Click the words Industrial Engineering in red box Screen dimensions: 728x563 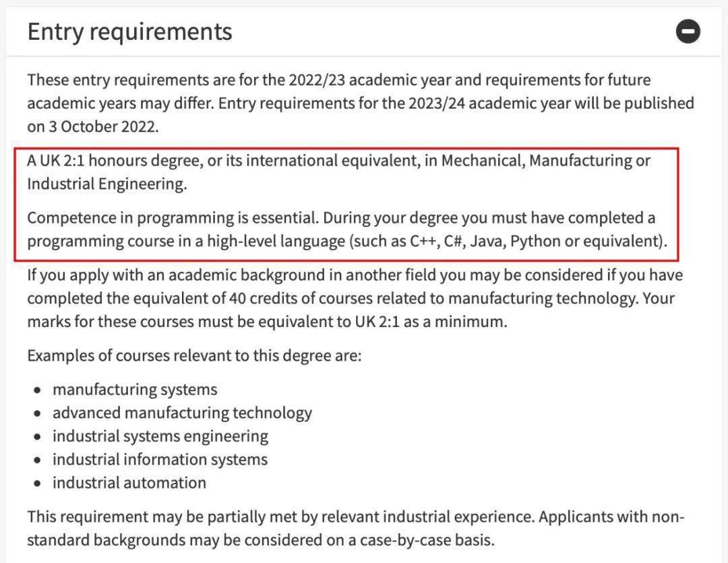[106, 184]
